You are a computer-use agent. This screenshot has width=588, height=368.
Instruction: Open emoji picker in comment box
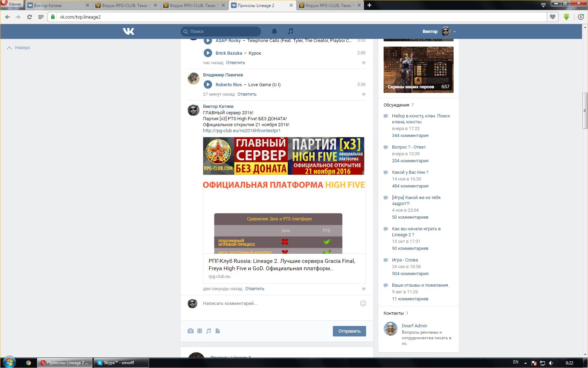(x=363, y=303)
